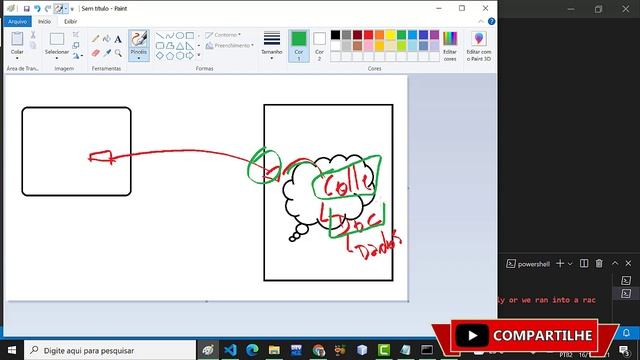Split the powershell terminal panel

pos(584,264)
